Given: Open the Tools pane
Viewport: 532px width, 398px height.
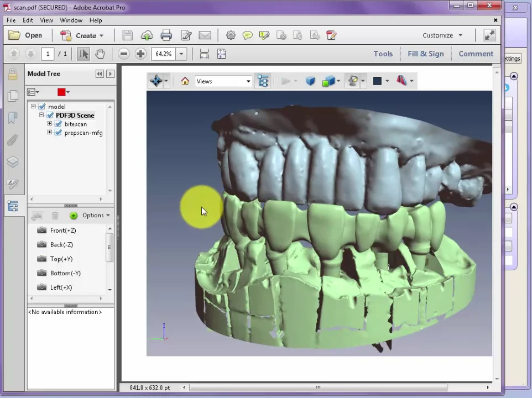Looking at the screenshot, I should click(383, 54).
